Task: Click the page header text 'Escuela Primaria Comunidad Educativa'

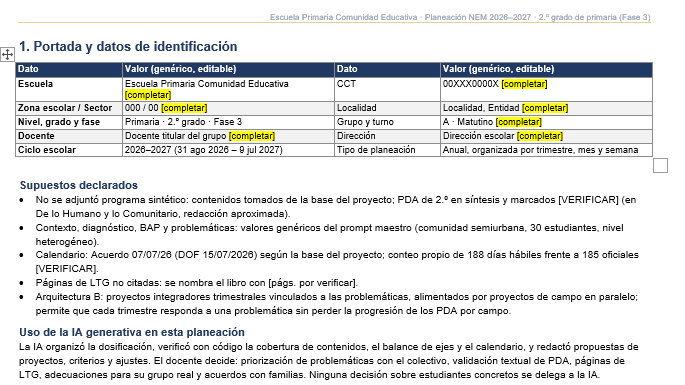Action: tap(343, 17)
